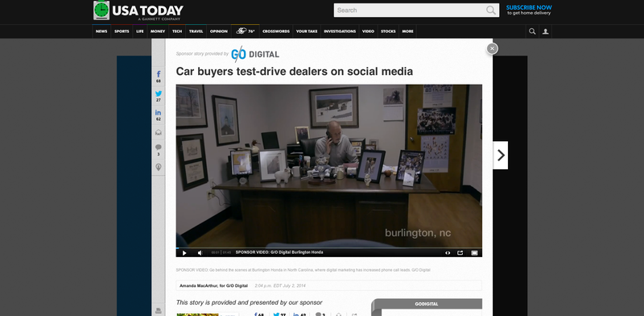Go to next story with the right arrow
The image size is (644, 316).
click(x=501, y=155)
